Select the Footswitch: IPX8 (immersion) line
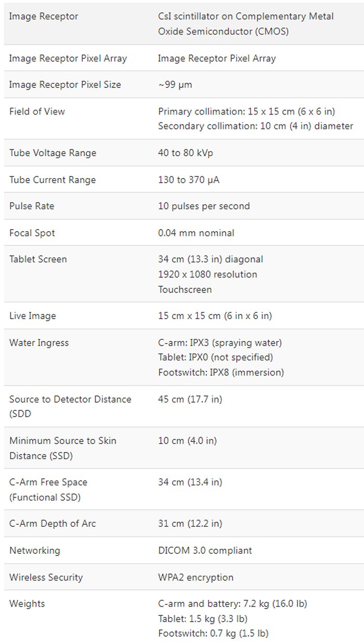 tap(221, 372)
